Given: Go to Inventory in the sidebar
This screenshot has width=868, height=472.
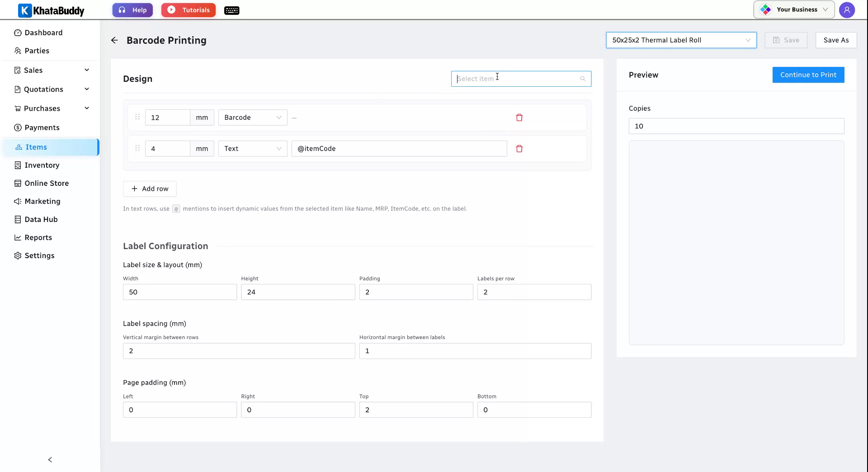Looking at the screenshot, I should (x=42, y=165).
